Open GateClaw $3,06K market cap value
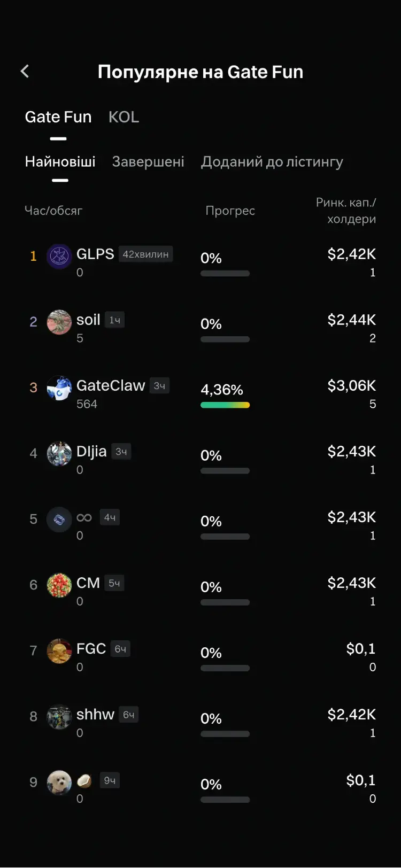401x868 pixels. coord(352,385)
